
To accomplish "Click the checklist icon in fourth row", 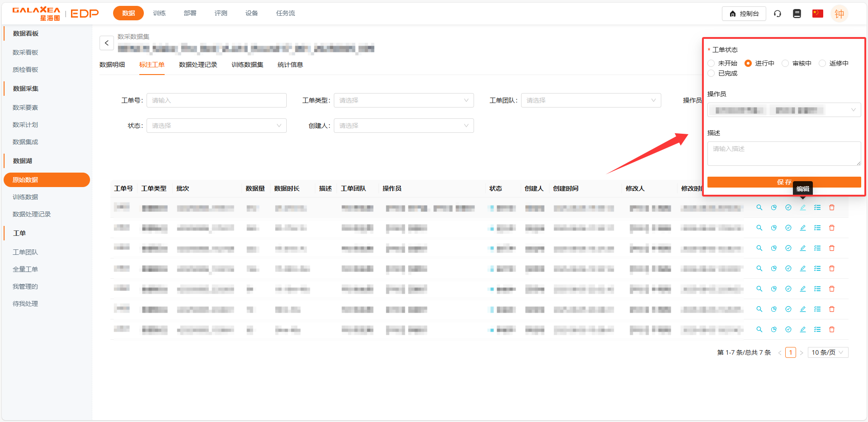I will (817, 268).
